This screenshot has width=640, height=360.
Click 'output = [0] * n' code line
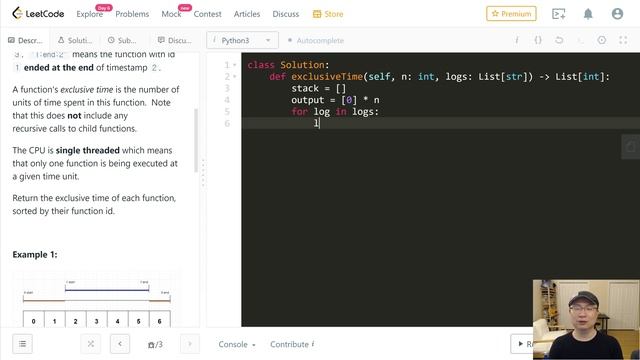pyautogui.click(x=335, y=100)
